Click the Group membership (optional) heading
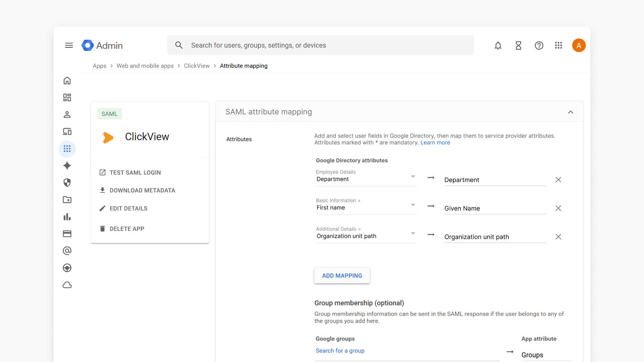 tap(359, 303)
